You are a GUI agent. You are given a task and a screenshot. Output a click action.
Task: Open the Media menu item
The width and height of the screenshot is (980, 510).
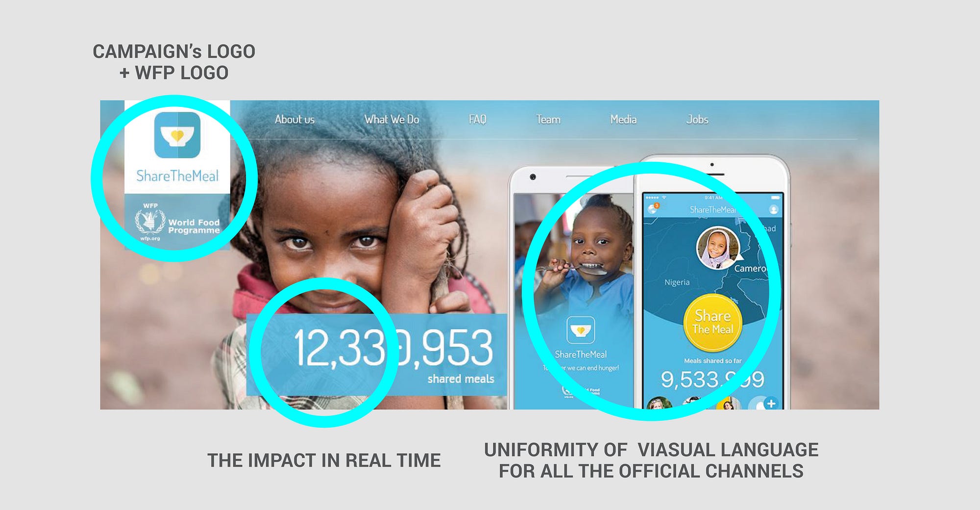point(623,120)
